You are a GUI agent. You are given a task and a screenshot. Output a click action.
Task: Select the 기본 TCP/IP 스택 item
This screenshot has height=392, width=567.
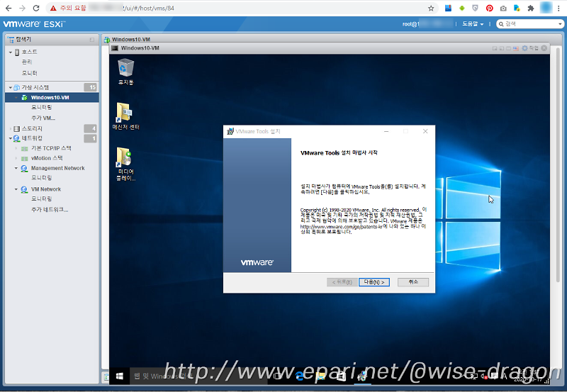tap(51, 148)
